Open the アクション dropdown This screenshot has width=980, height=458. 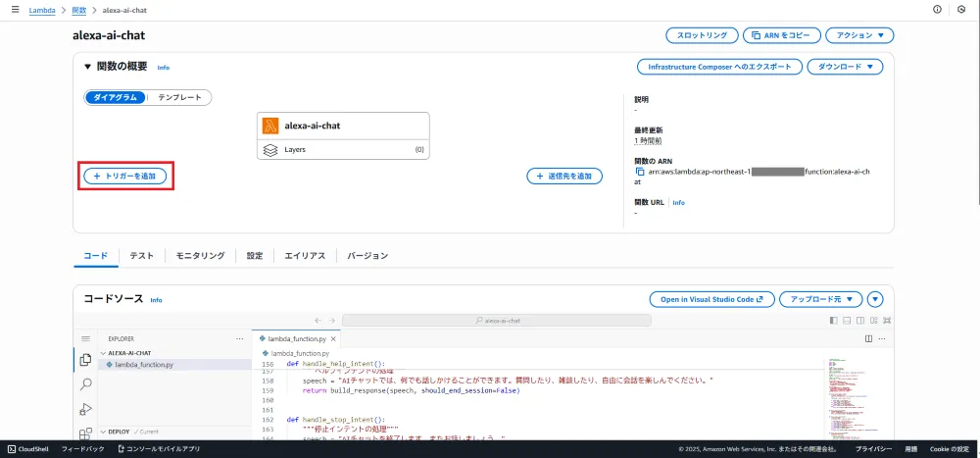point(859,35)
